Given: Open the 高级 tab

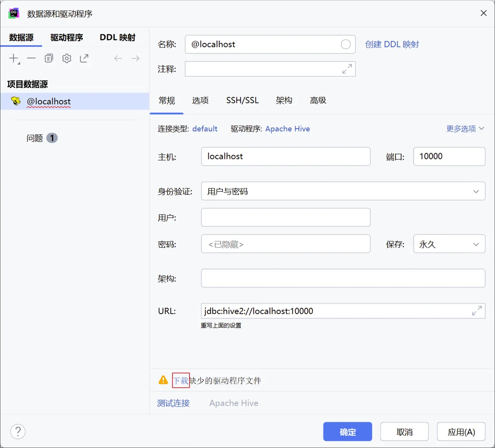Looking at the screenshot, I should [x=318, y=101].
